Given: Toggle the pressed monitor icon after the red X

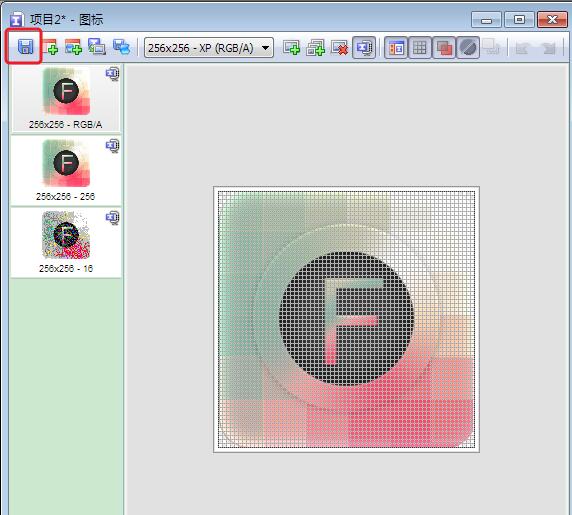Looking at the screenshot, I should tap(364, 47).
